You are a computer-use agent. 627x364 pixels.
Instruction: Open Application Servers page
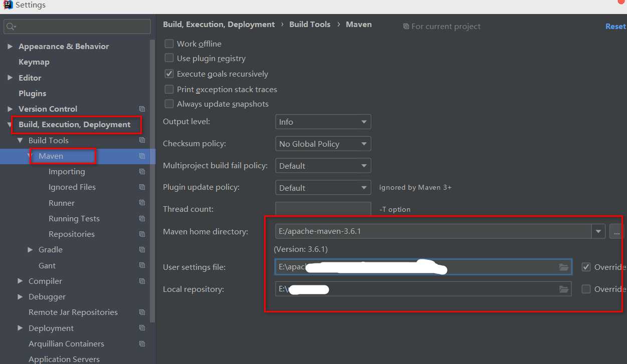pyautogui.click(x=64, y=359)
